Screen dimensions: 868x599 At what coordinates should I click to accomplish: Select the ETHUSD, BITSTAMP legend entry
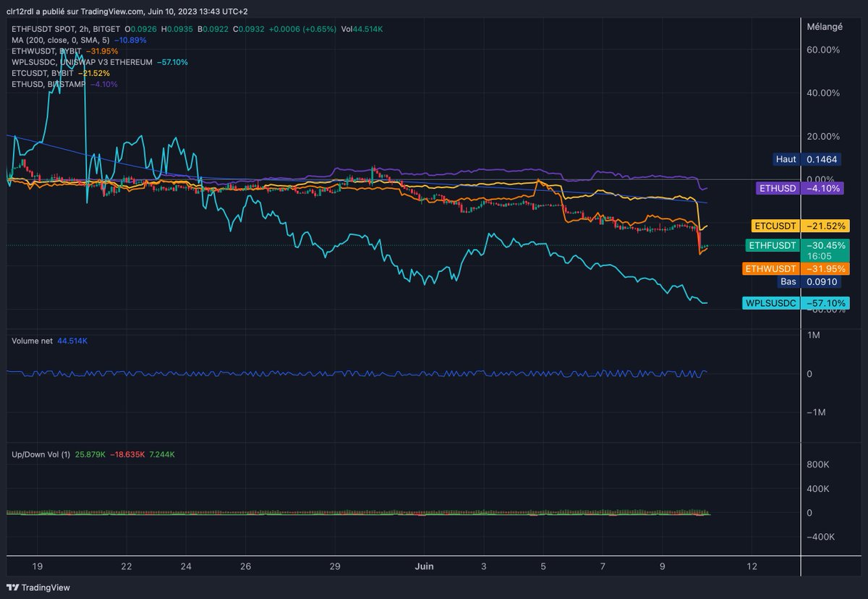click(48, 84)
